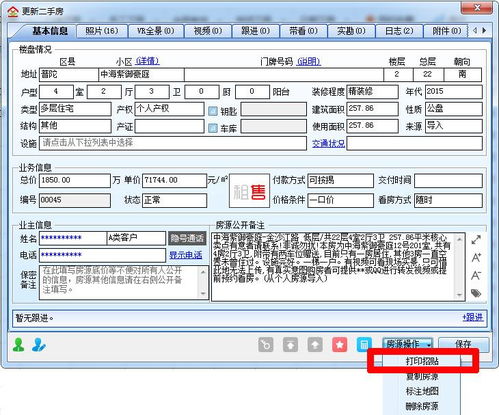The width and height of the screenshot is (499, 415).
Task: Open the 设施 dropdown list field
Action: point(173,143)
